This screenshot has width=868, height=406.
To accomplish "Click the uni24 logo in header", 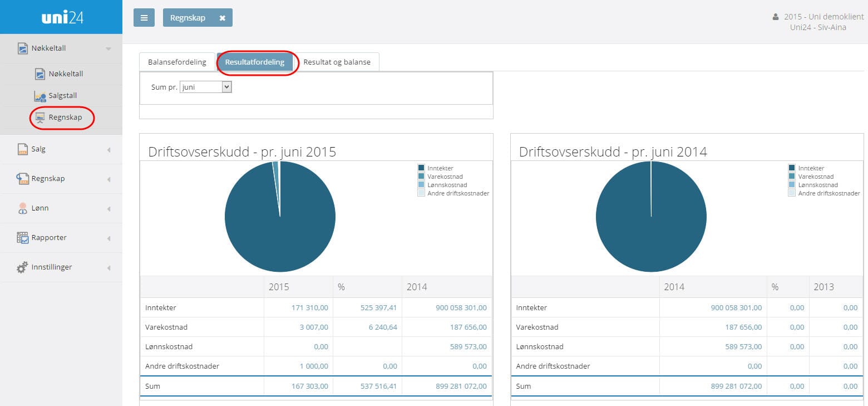I will point(62,17).
